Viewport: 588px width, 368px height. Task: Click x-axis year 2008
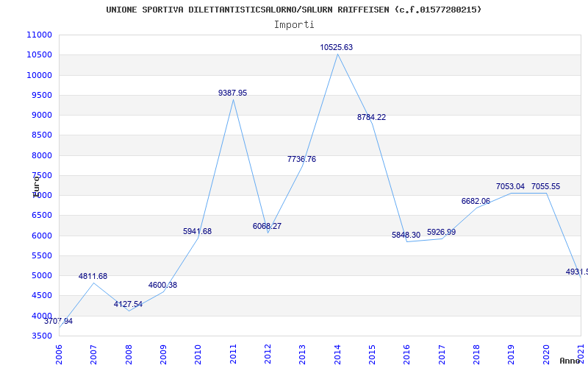pyautogui.click(x=129, y=355)
